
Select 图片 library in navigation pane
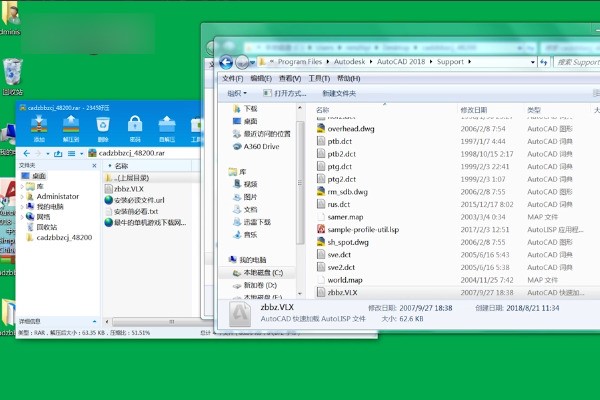[245, 197]
